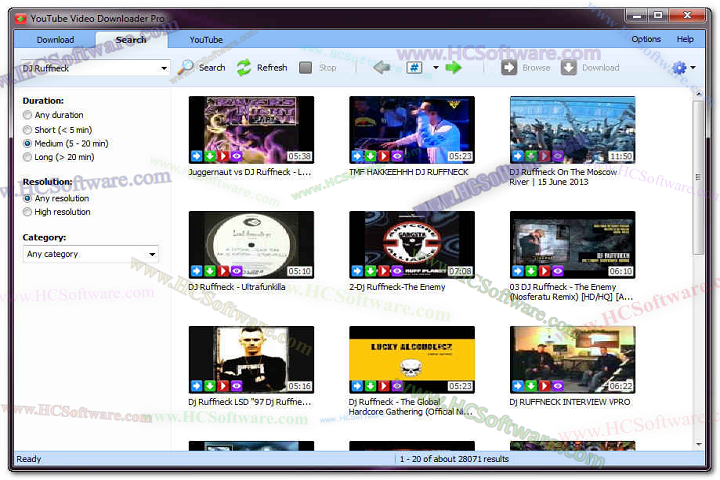
Task: Click blue browse arrow on Juggernaut vs DJ Ruffneck
Action: pyautogui.click(x=197, y=156)
